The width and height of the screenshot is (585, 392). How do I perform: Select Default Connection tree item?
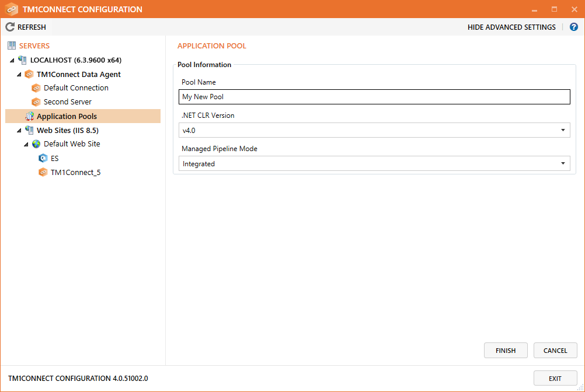click(76, 88)
